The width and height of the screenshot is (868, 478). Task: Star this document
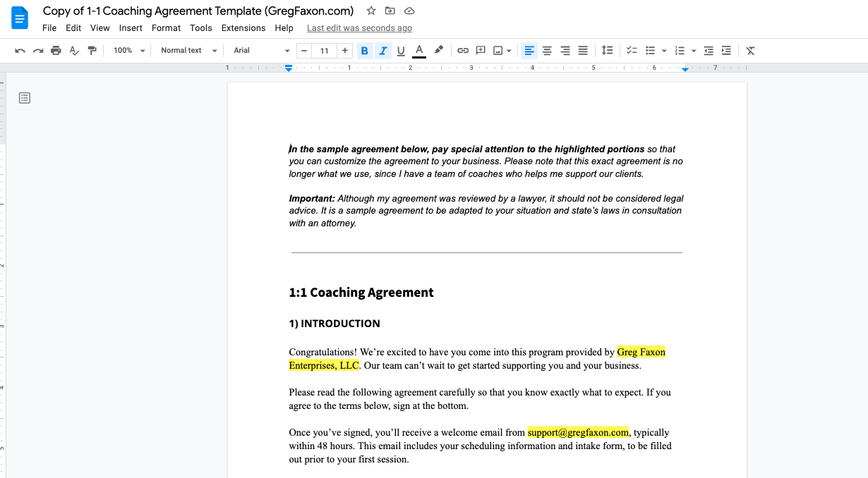(371, 11)
